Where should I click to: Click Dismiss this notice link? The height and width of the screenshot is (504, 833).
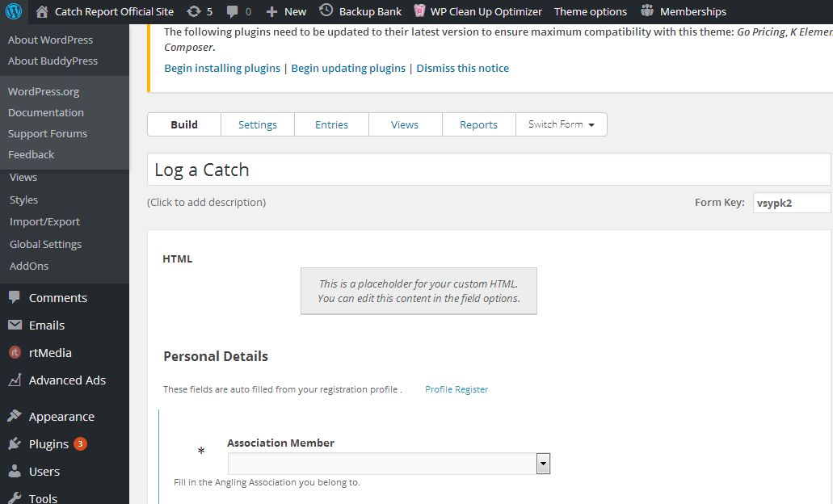pyautogui.click(x=462, y=68)
